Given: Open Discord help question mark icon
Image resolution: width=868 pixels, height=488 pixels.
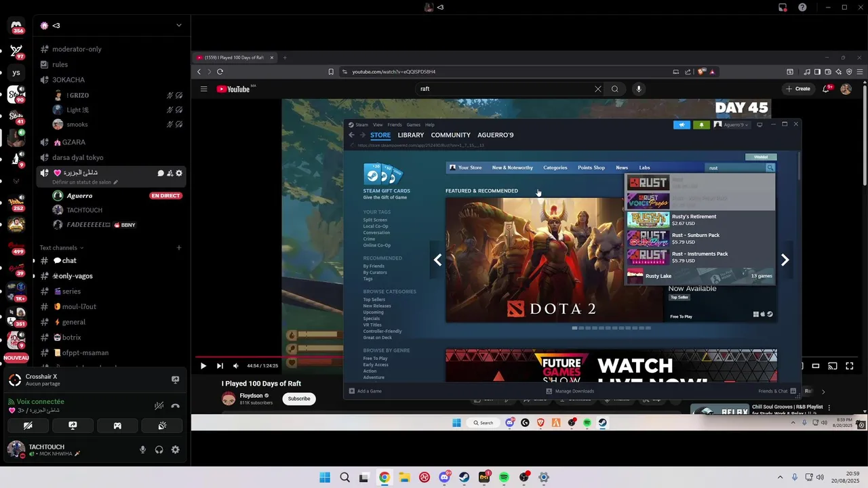Looking at the screenshot, I should tap(802, 7).
